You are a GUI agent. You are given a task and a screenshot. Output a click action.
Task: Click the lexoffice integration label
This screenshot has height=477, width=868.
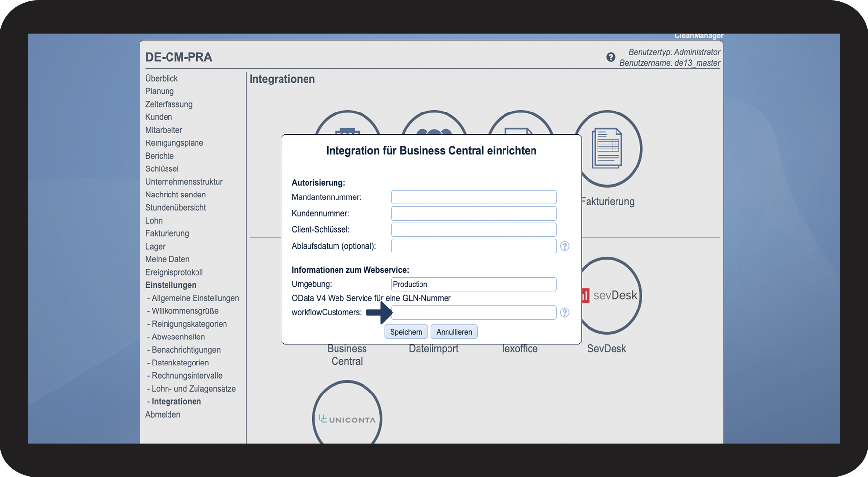[520, 349]
